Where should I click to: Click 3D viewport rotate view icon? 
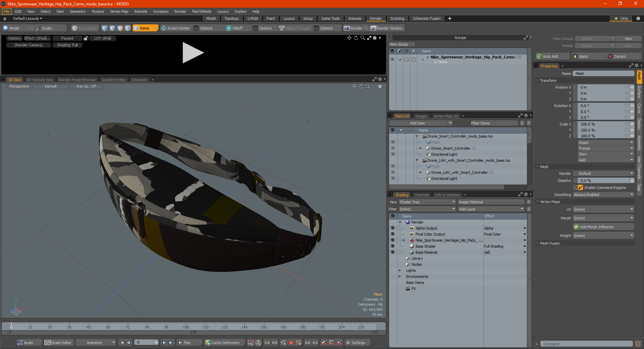click(361, 87)
